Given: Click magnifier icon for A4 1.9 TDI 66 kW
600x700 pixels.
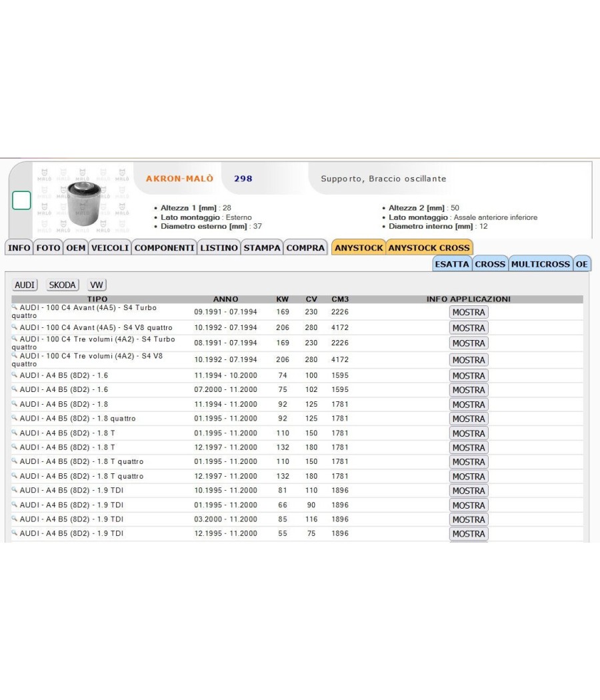Looking at the screenshot, I should (15, 505).
